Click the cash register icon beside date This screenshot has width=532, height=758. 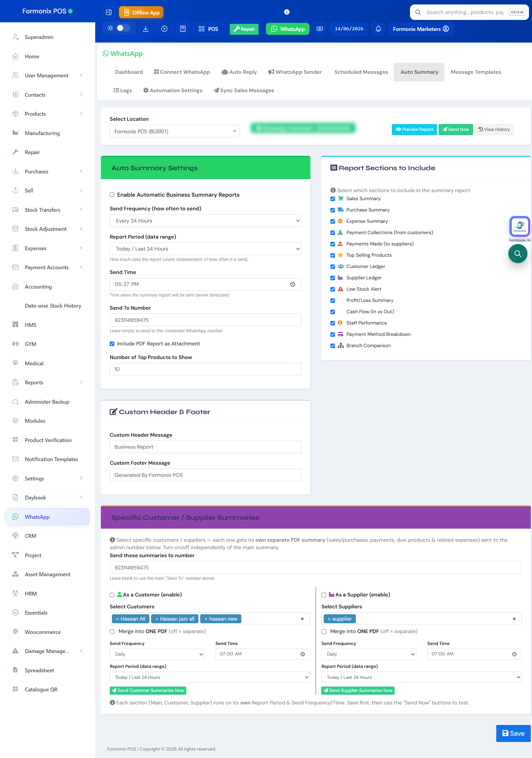point(320,29)
